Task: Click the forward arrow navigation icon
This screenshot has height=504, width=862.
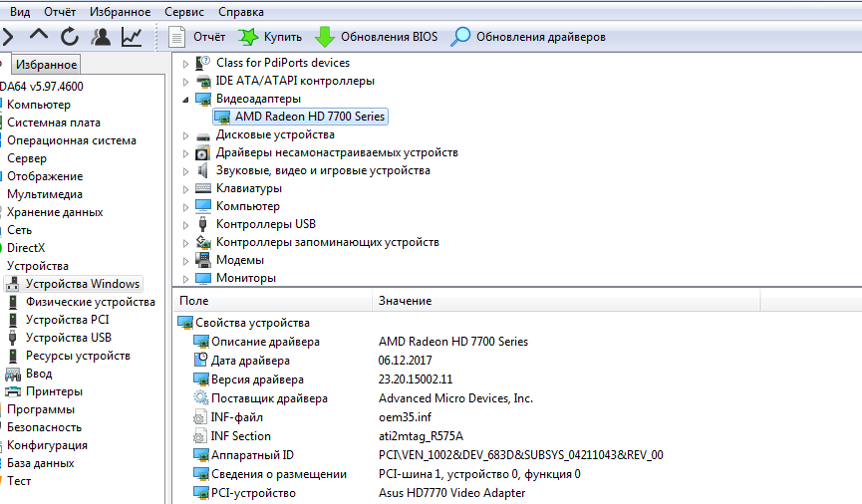Action: [8, 37]
